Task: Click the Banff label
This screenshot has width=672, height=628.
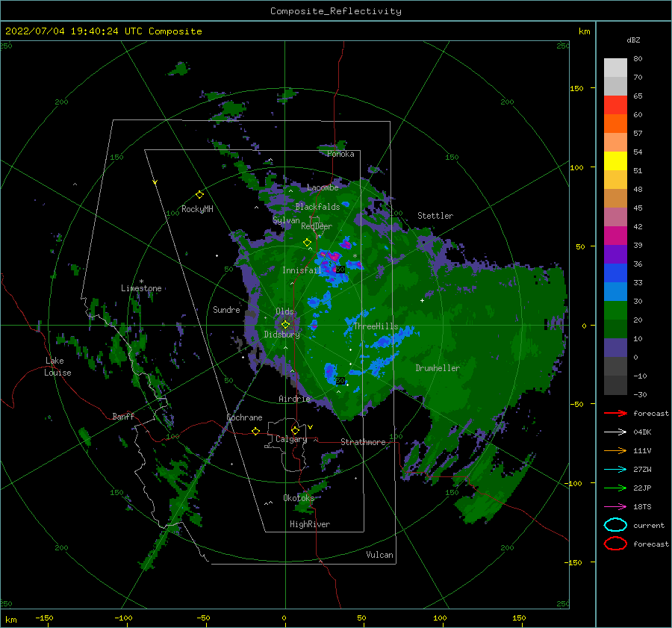Action: click(123, 416)
